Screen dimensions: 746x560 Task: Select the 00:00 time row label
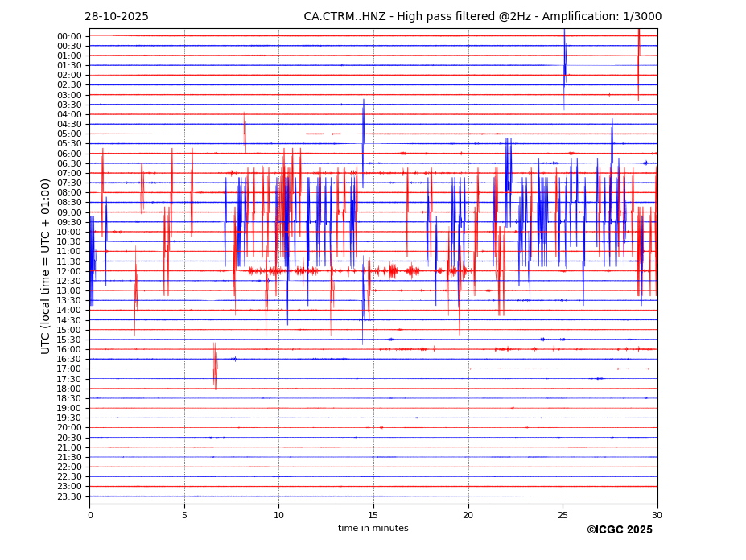[x=69, y=36]
